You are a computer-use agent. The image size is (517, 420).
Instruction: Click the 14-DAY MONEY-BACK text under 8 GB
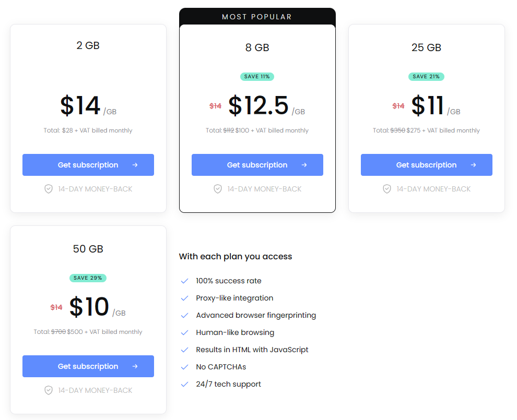[264, 189]
